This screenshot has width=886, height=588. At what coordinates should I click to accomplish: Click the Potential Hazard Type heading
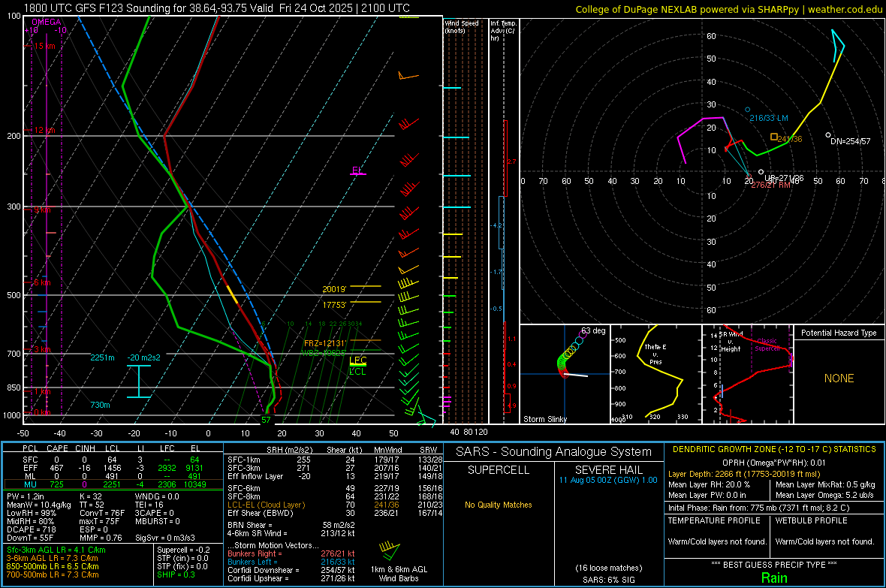tap(839, 333)
